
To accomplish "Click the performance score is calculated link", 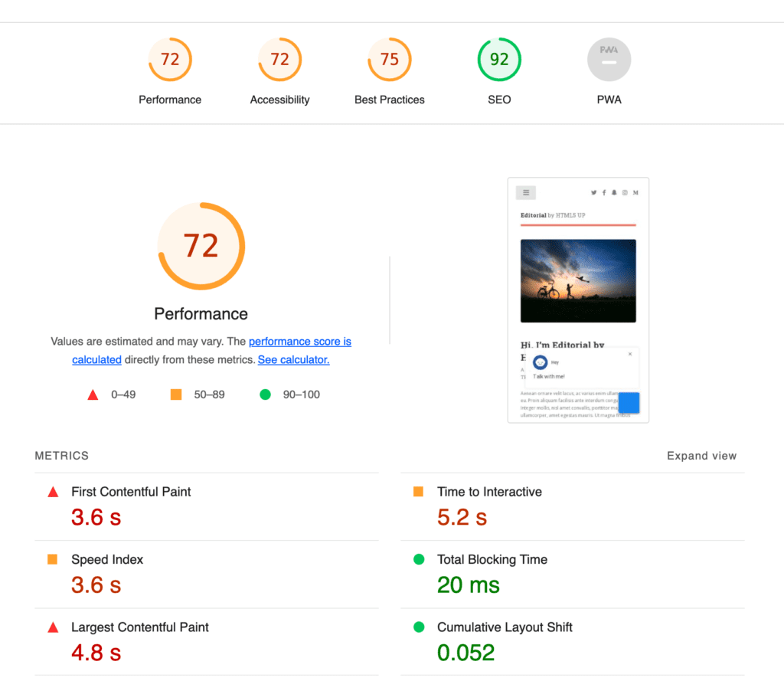I will (x=299, y=341).
